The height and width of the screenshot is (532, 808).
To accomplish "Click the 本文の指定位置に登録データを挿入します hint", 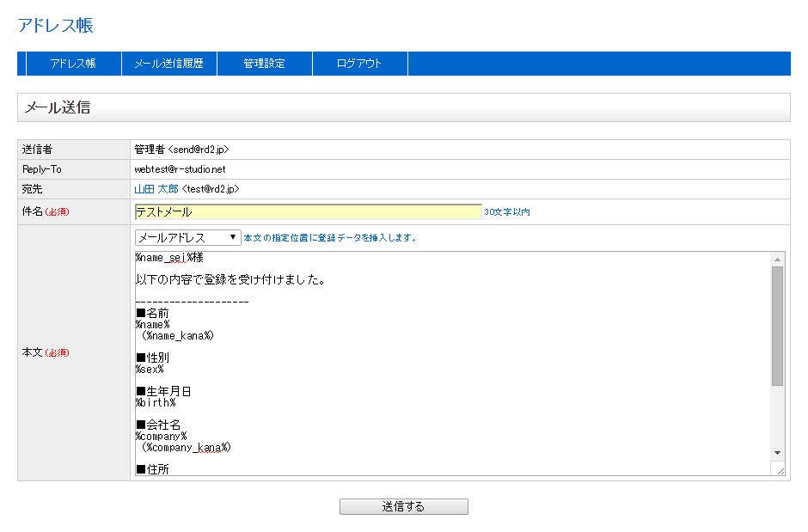I will coord(330,237).
